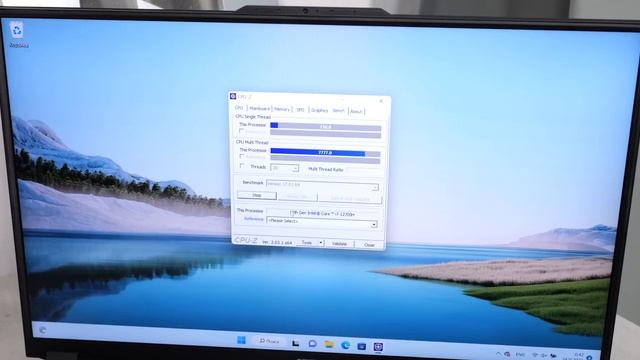The height and width of the screenshot is (360, 640).
Task: Open the volume tray icon
Action: (544, 355)
